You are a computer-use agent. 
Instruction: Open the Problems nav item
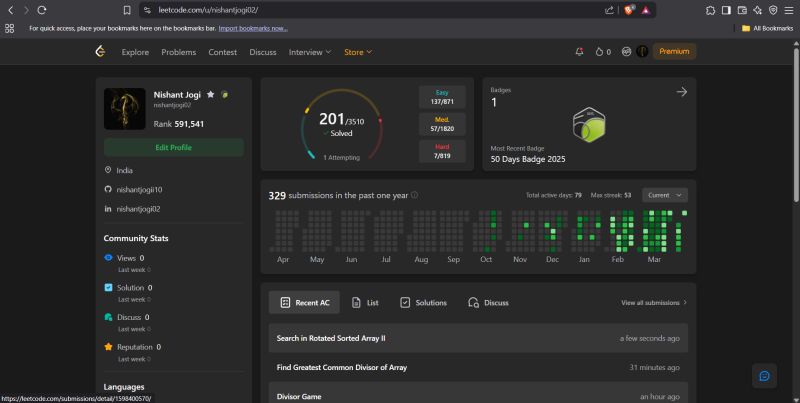(179, 52)
